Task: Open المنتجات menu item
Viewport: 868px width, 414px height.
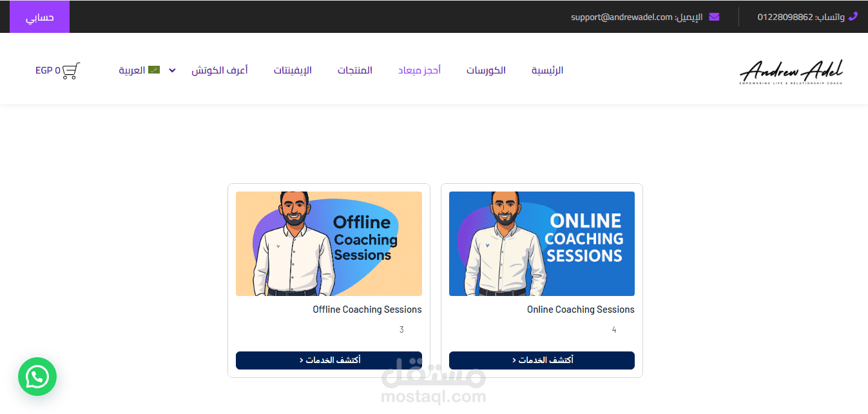Action: (x=355, y=70)
